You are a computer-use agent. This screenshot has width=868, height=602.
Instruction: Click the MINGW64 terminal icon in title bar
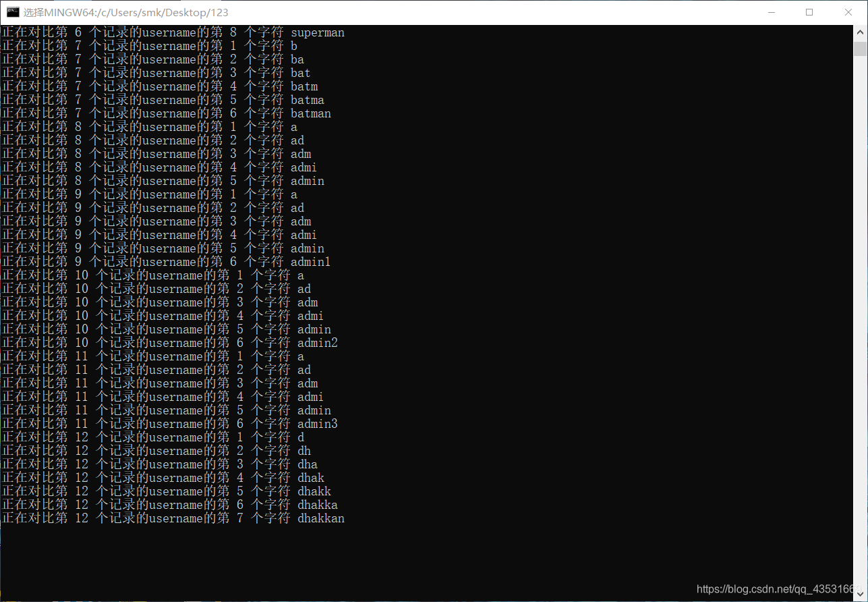(13, 12)
